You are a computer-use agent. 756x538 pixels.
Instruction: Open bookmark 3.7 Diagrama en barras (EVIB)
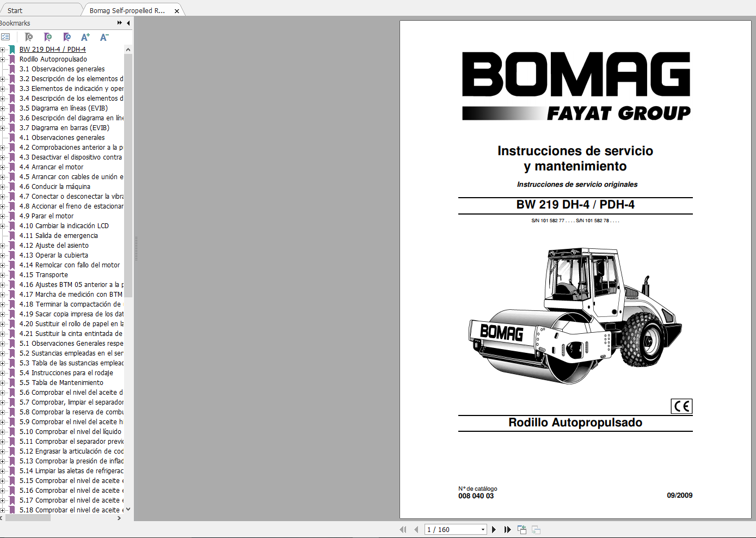click(x=64, y=128)
